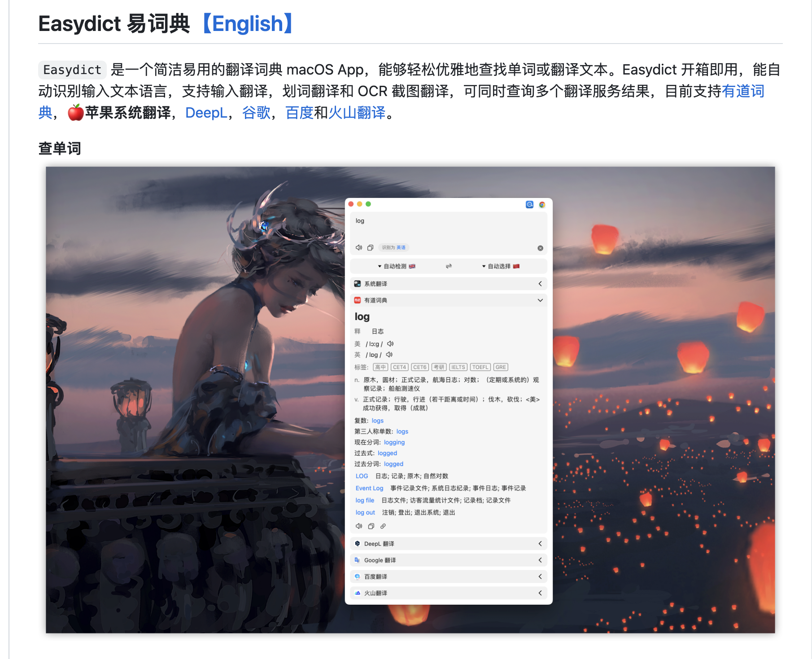This screenshot has width=812, height=659.
Task: Open the 【English】 README link
Action: point(247,24)
